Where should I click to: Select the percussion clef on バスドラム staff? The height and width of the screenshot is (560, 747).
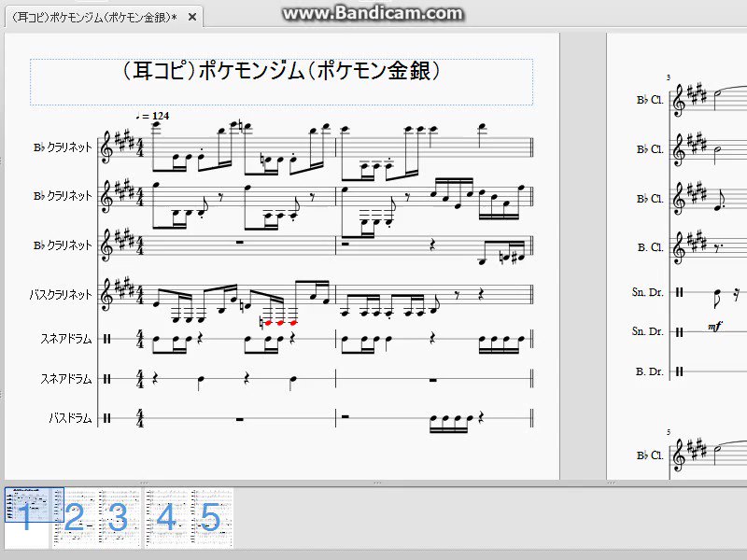pyautogui.click(x=107, y=418)
